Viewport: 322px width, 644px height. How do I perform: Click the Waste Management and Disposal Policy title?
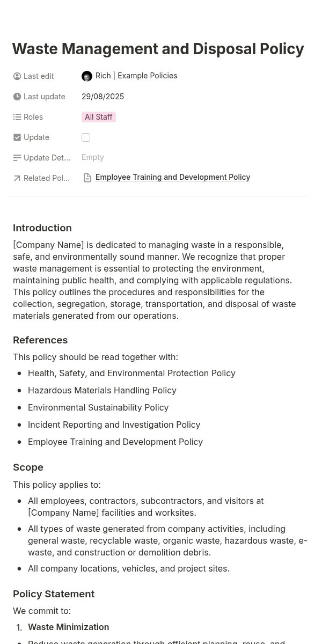pos(158,49)
